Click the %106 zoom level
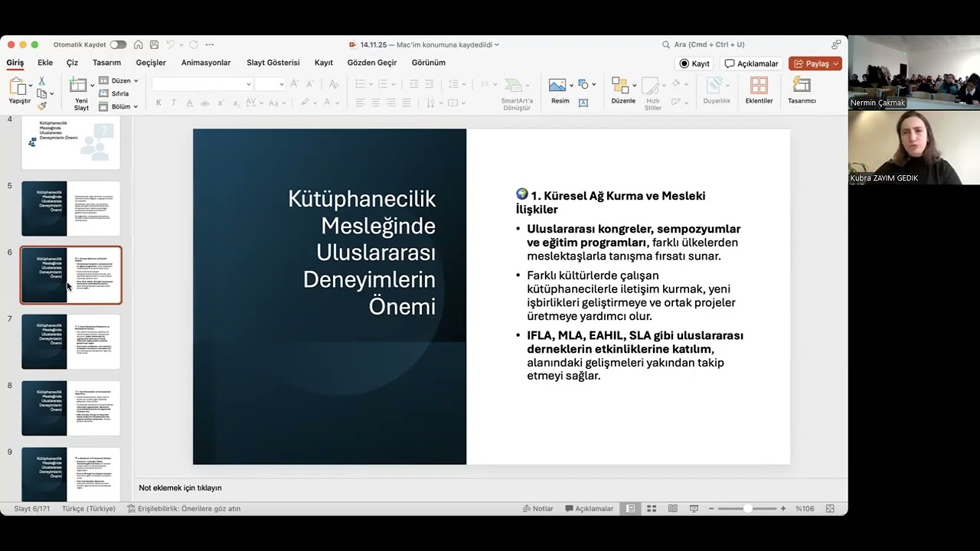 805,509
